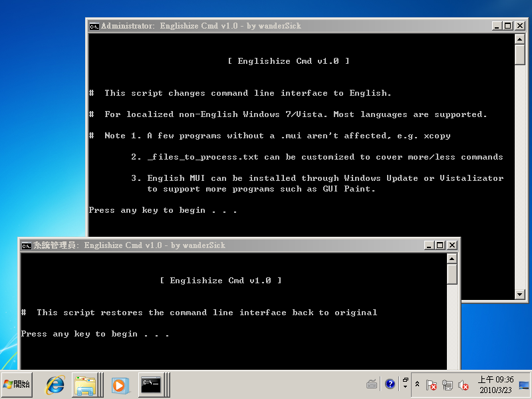The image size is (532, 399).
Task: Open Windows Media Player from taskbar
Action: tap(120, 385)
